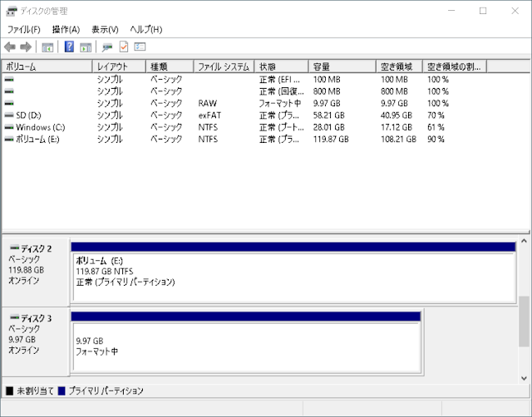The width and height of the screenshot is (532, 417).
Task: Click the 90 % free ratio cell
Action: coord(436,139)
